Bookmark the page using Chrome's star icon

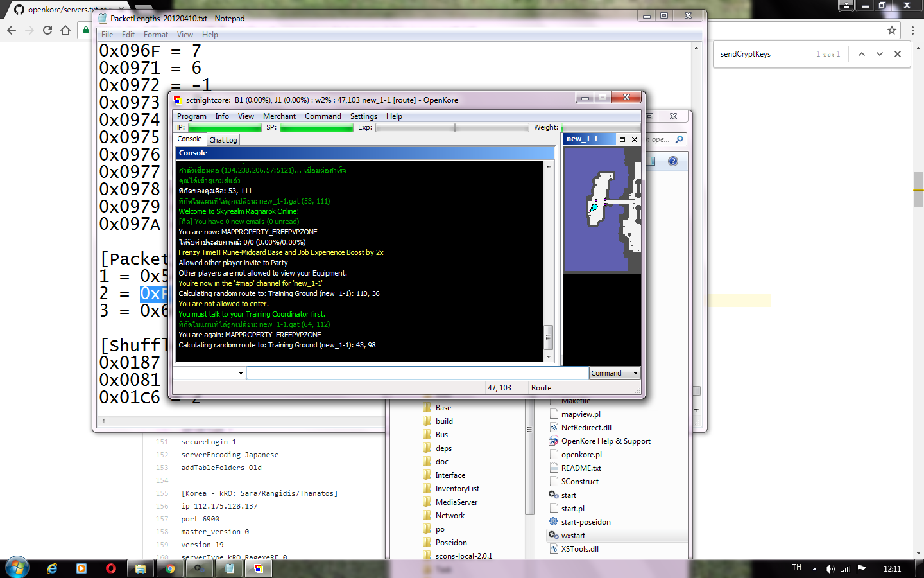891,30
